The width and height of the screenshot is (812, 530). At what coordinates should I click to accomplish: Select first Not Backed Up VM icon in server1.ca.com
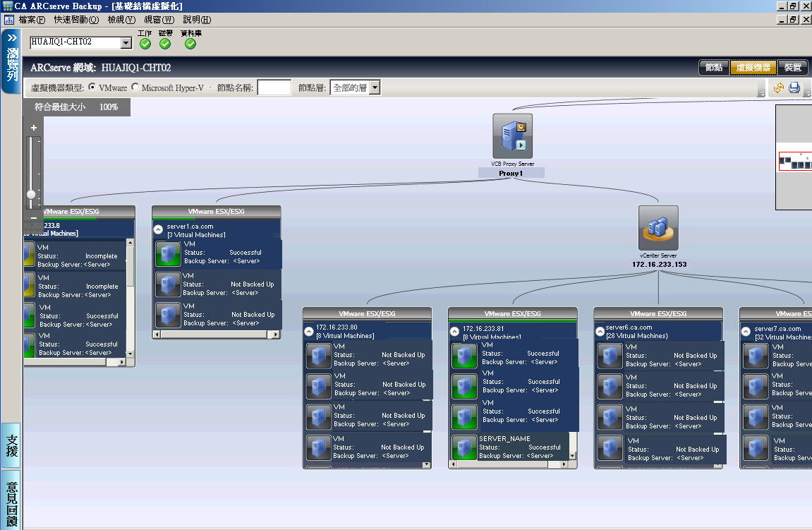pos(168,284)
